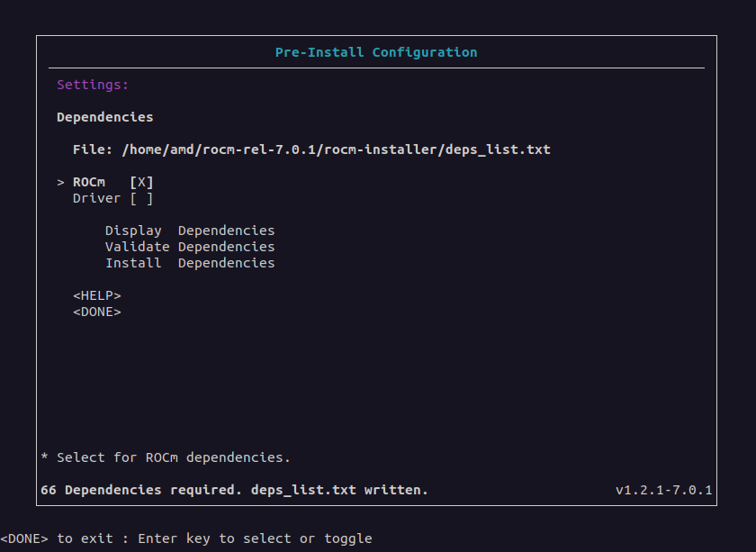Click the '66 Dependencies required' status message
The image size is (756, 552).
pos(234,490)
